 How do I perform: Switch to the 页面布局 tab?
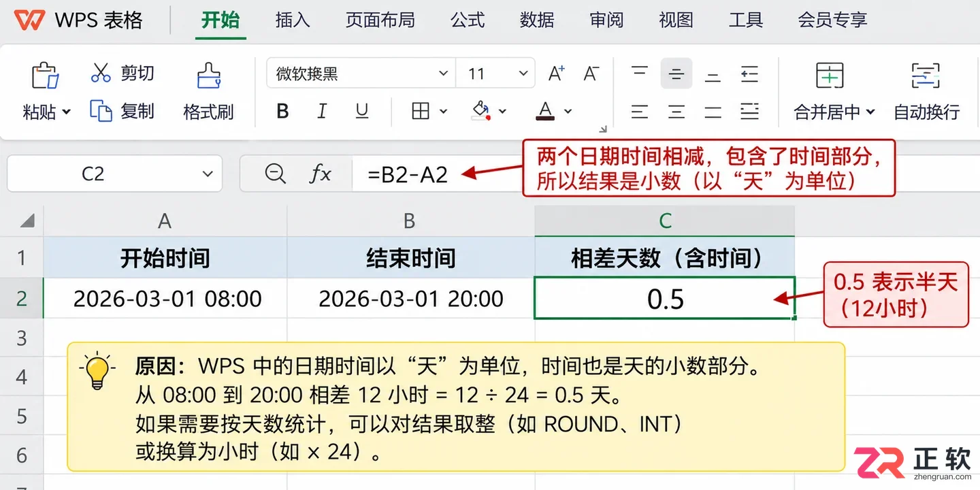coord(380,20)
